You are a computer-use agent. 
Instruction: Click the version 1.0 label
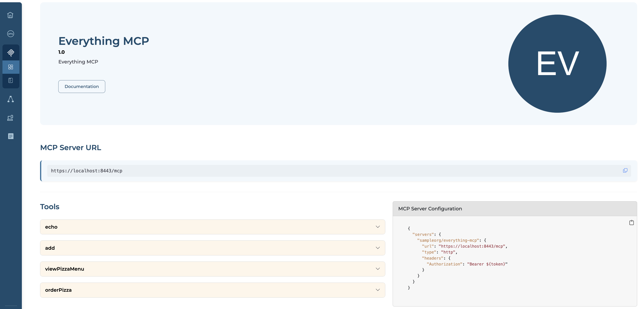(x=62, y=52)
